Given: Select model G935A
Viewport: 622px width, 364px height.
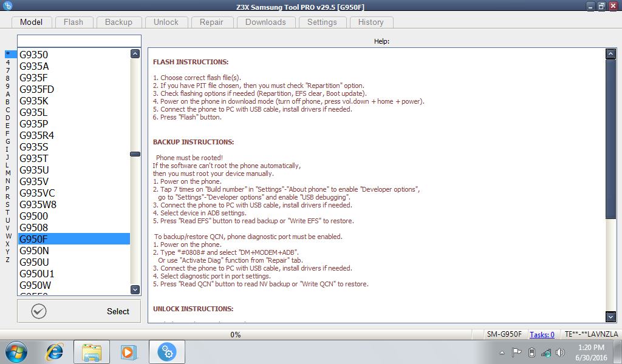Looking at the screenshot, I should pyautogui.click(x=74, y=66).
